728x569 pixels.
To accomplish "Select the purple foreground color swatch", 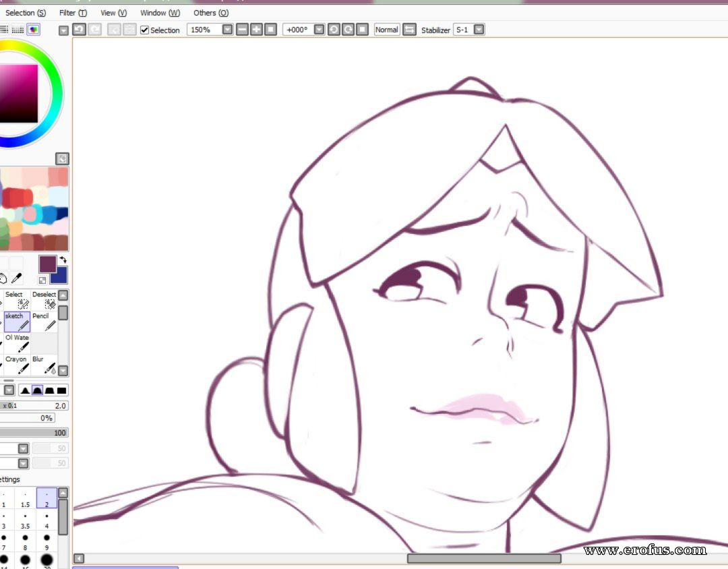I will coord(47,264).
